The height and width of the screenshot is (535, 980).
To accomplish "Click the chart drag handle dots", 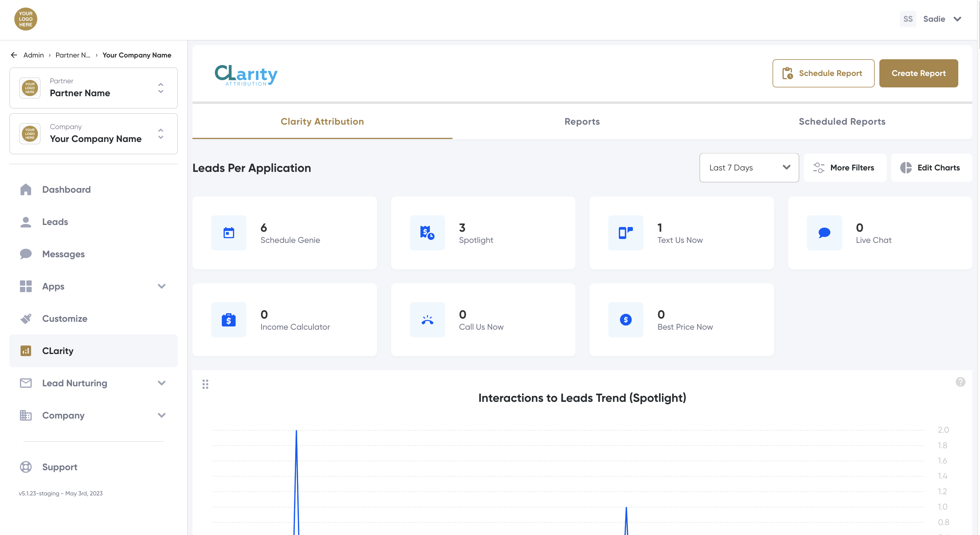I will tap(205, 384).
